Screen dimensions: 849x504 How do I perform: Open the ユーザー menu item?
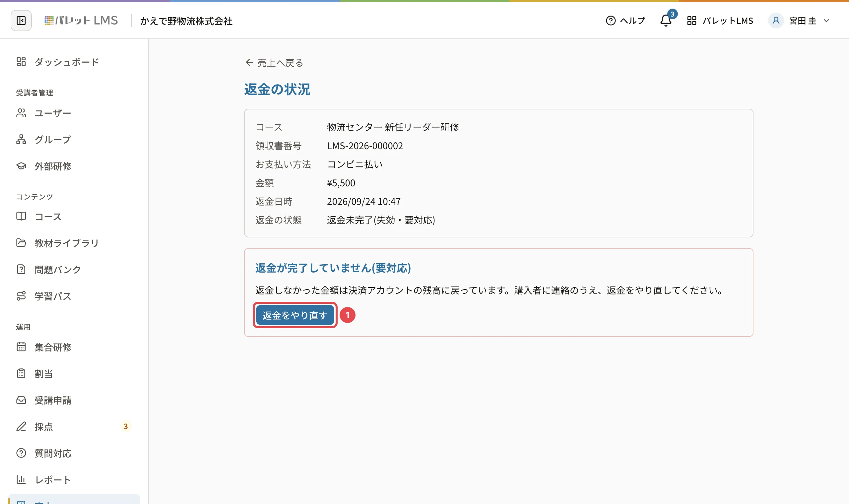74,113
